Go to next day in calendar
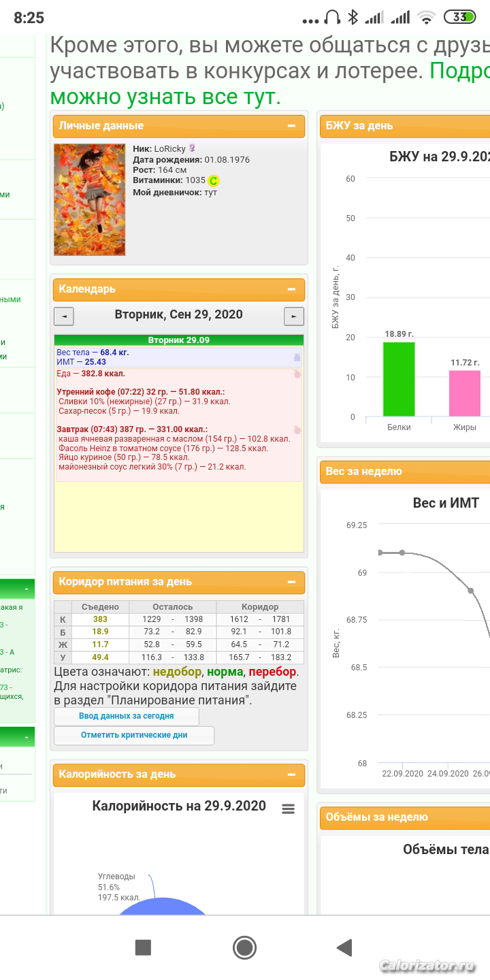The height and width of the screenshot is (980, 490). (x=294, y=316)
